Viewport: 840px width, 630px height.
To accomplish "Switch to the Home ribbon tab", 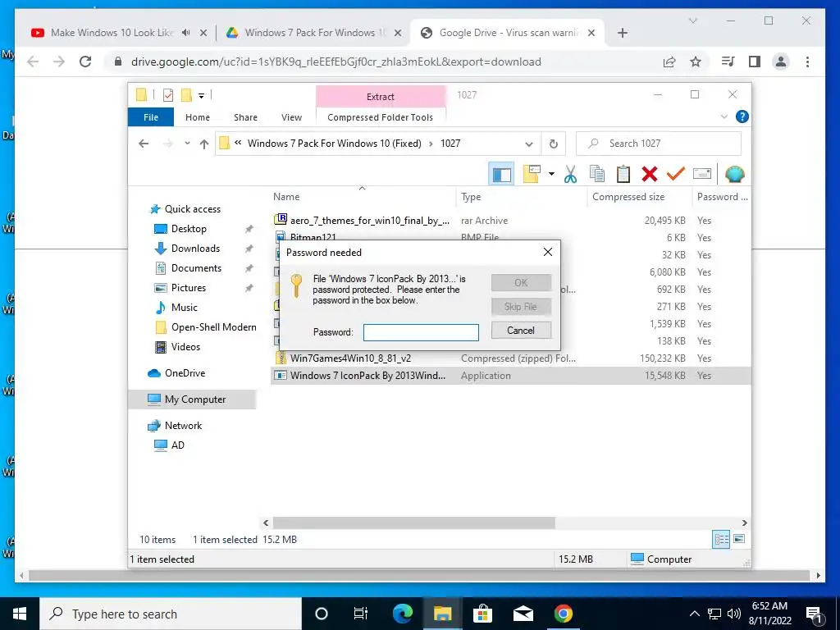I will point(198,117).
